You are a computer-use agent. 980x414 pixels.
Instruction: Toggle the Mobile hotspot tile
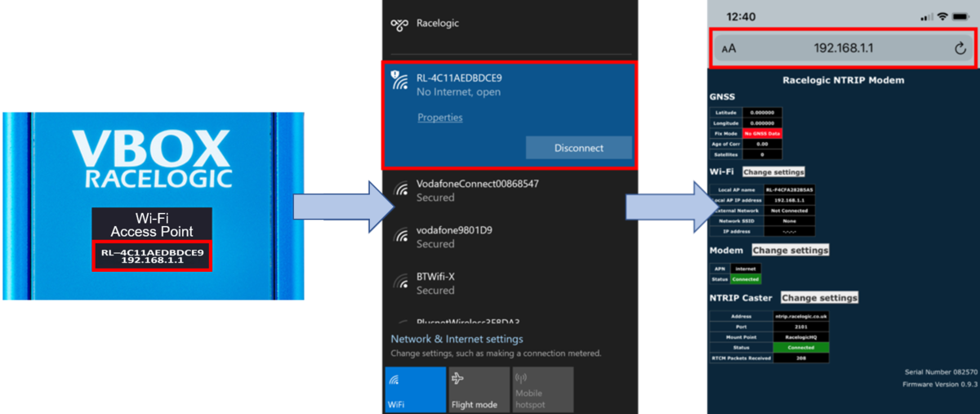[543, 390]
